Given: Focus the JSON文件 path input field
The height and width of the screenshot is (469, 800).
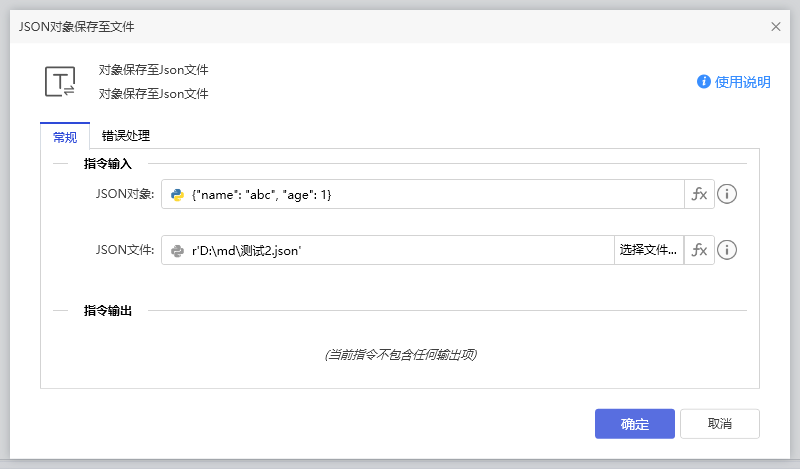Looking at the screenshot, I should click(x=400, y=251).
